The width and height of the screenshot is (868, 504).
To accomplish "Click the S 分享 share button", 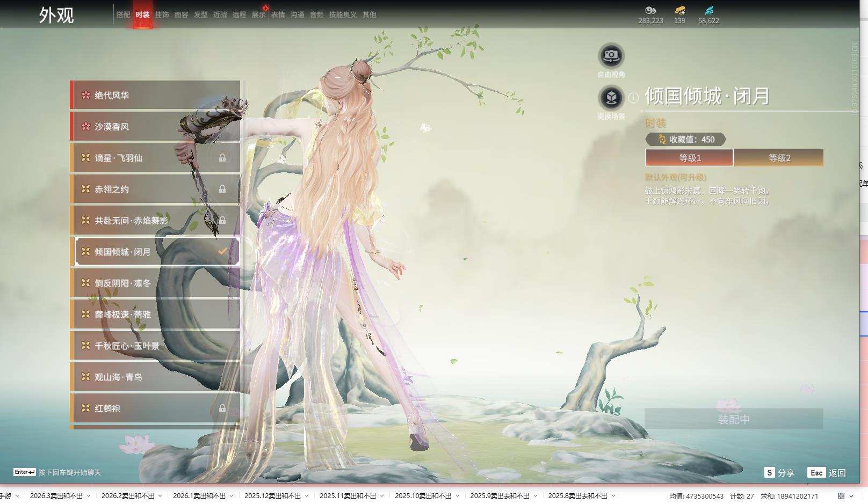I will [x=779, y=472].
